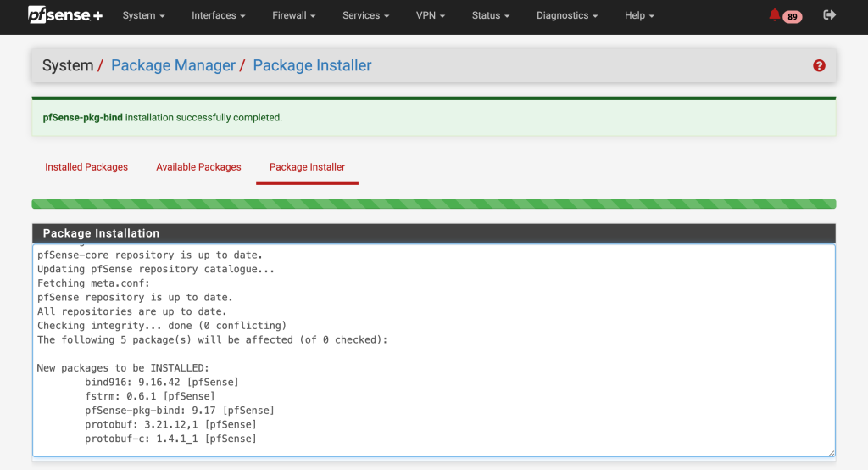Click the 'System' breadcrumb text
The width and height of the screenshot is (868, 470).
point(68,65)
